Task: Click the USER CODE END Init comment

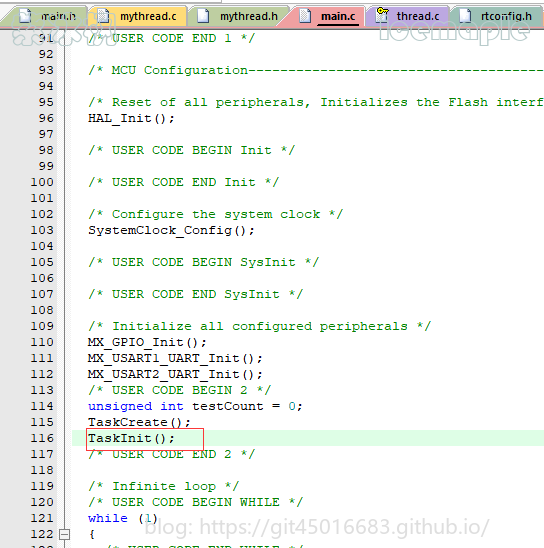Action: (x=183, y=182)
